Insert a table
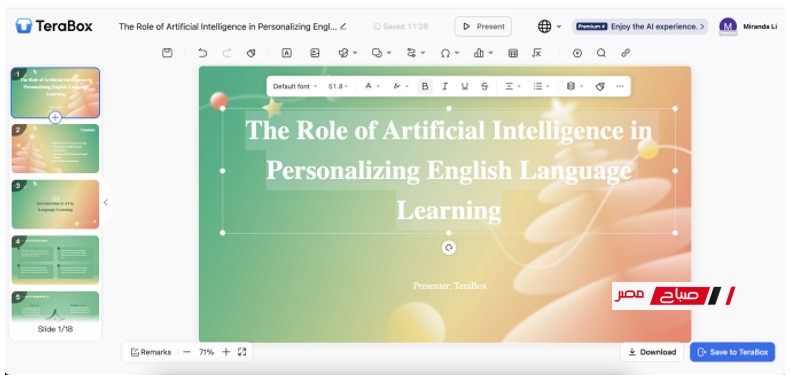Viewport: 790px width, 387px height. pos(513,53)
